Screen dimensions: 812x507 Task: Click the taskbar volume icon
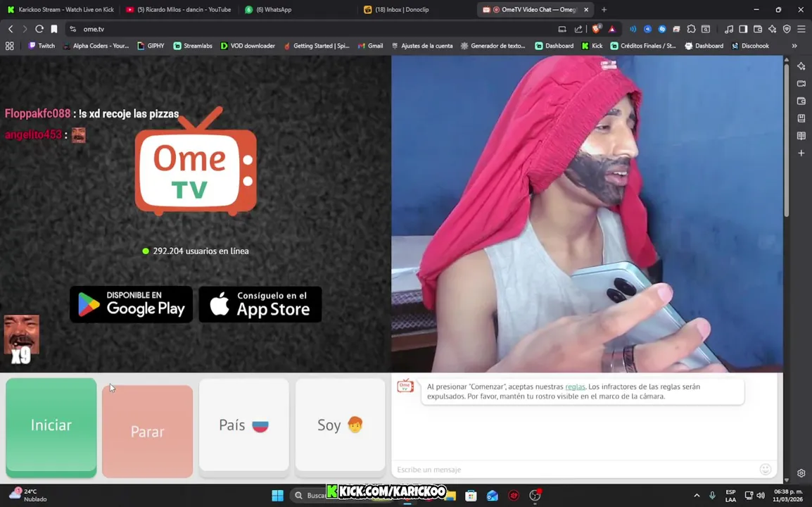[x=760, y=496]
